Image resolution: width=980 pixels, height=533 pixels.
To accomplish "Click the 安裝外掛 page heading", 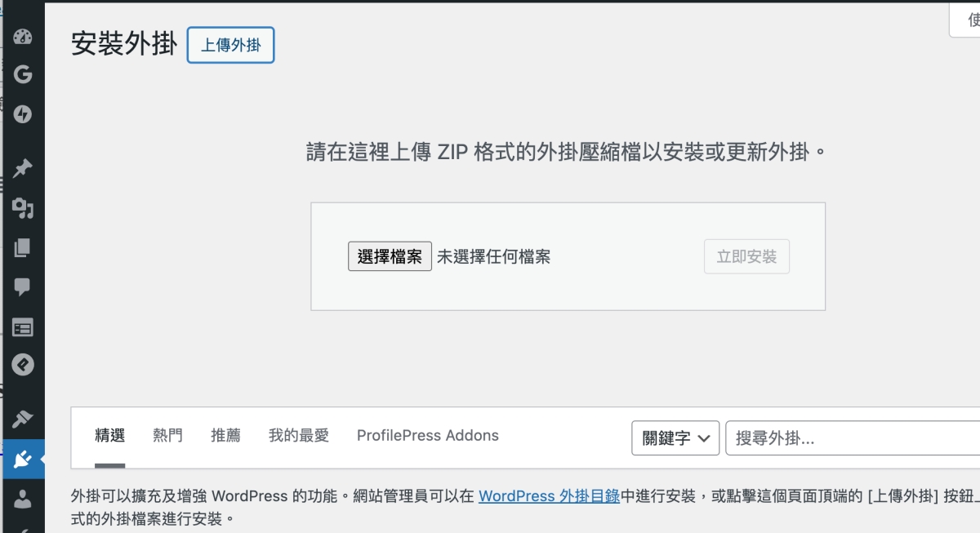I will point(124,44).
